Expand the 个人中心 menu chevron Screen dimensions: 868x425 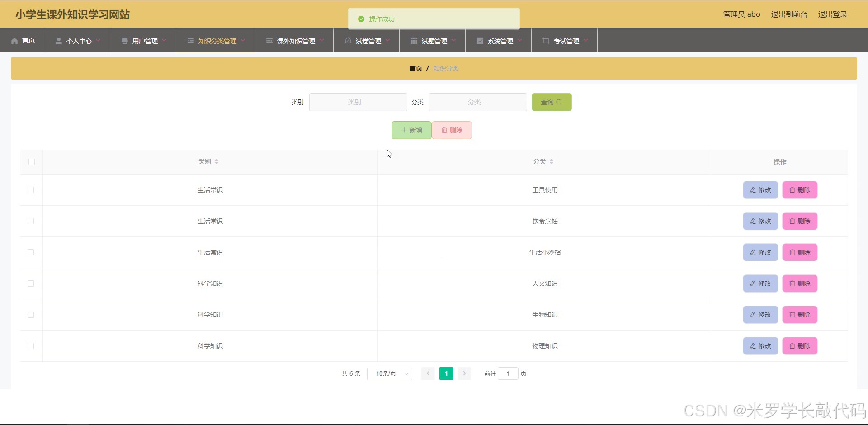point(98,40)
